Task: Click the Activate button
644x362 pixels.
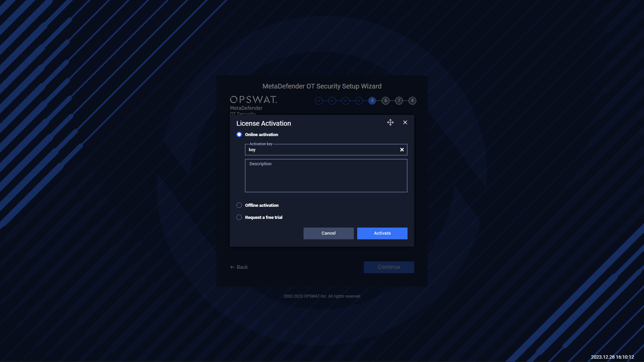Action: (x=382, y=233)
